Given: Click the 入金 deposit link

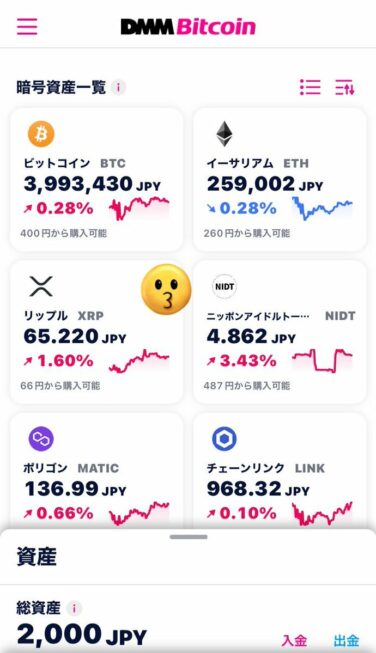Looking at the screenshot, I should [294, 641].
